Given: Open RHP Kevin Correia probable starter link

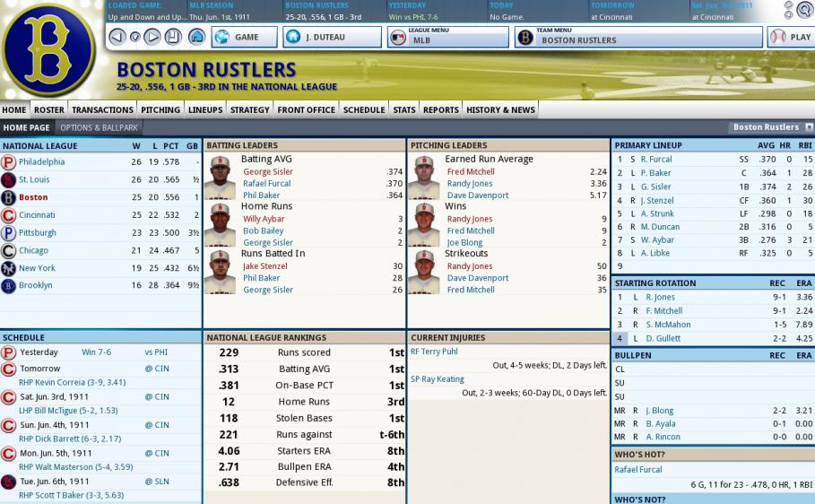Looking at the screenshot, I should pos(73,382).
